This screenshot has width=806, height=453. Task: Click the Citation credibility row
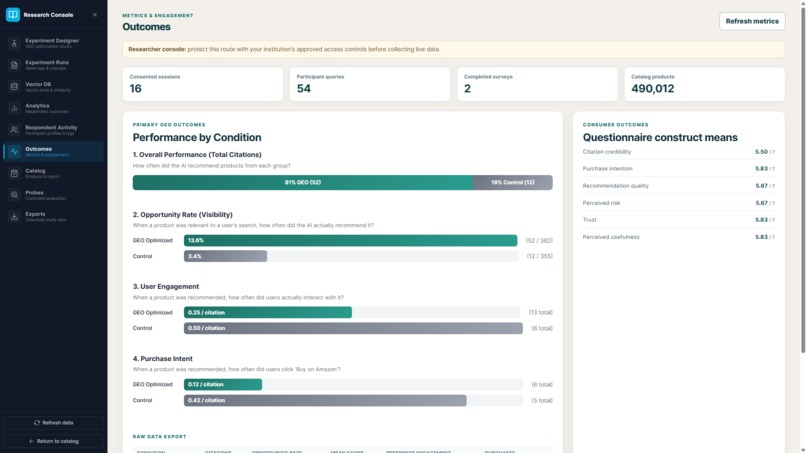pos(679,152)
